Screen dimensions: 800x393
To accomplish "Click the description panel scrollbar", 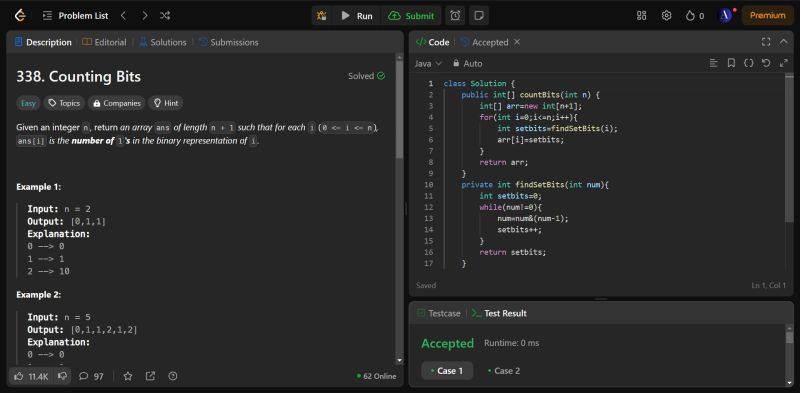I will point(399,110).
